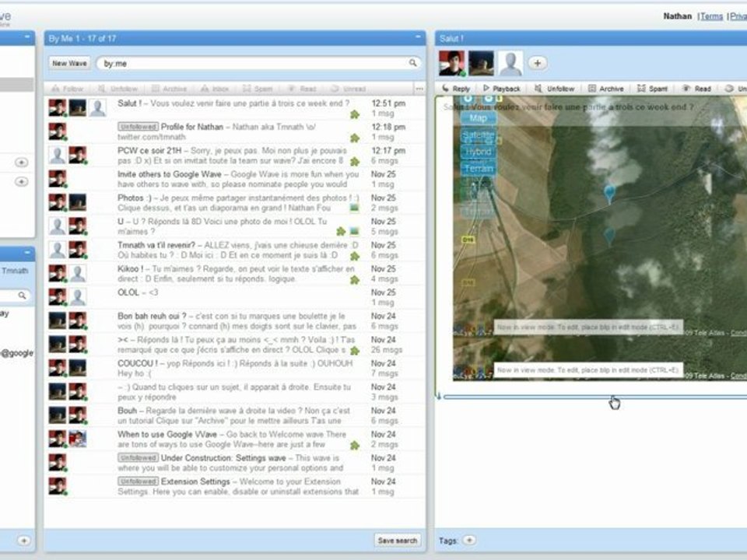The image size is (747, 560).
Task: Click the New Wave button
Action: click(69, 63)
